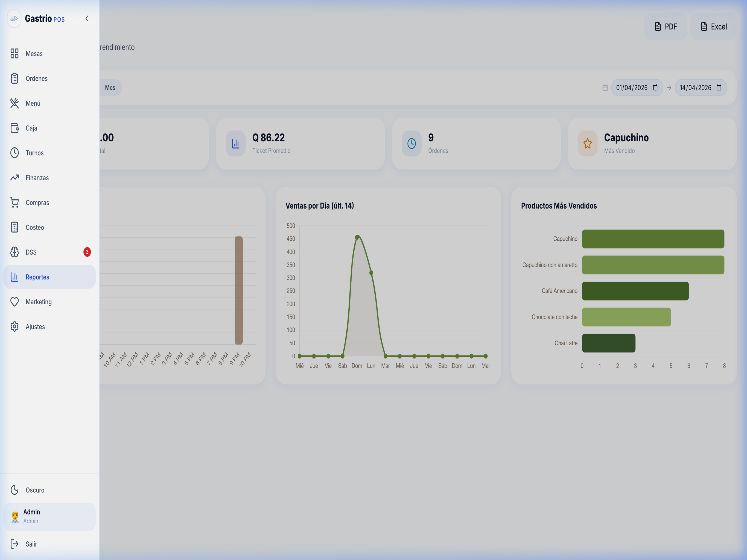Export the report as PDF

click(x=666, y=27)
